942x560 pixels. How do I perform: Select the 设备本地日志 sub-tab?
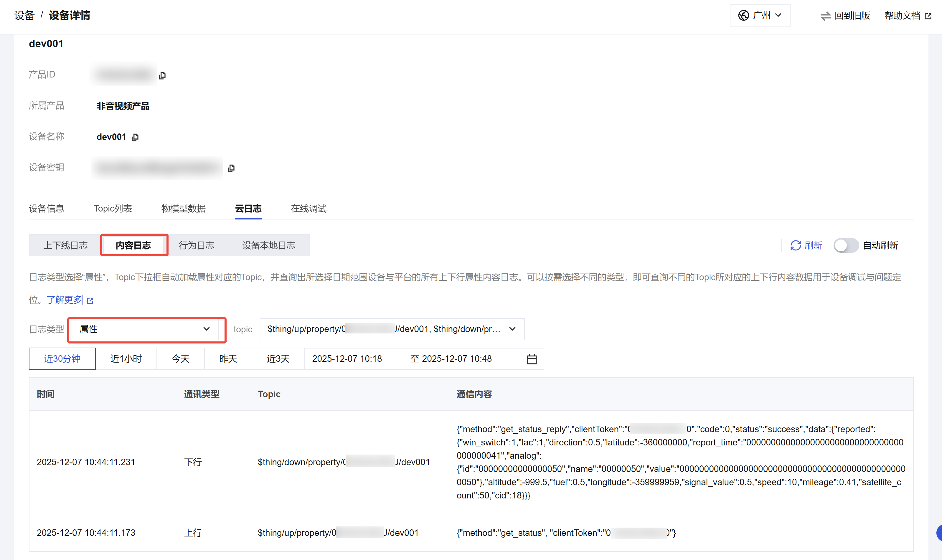pos(268,245)
